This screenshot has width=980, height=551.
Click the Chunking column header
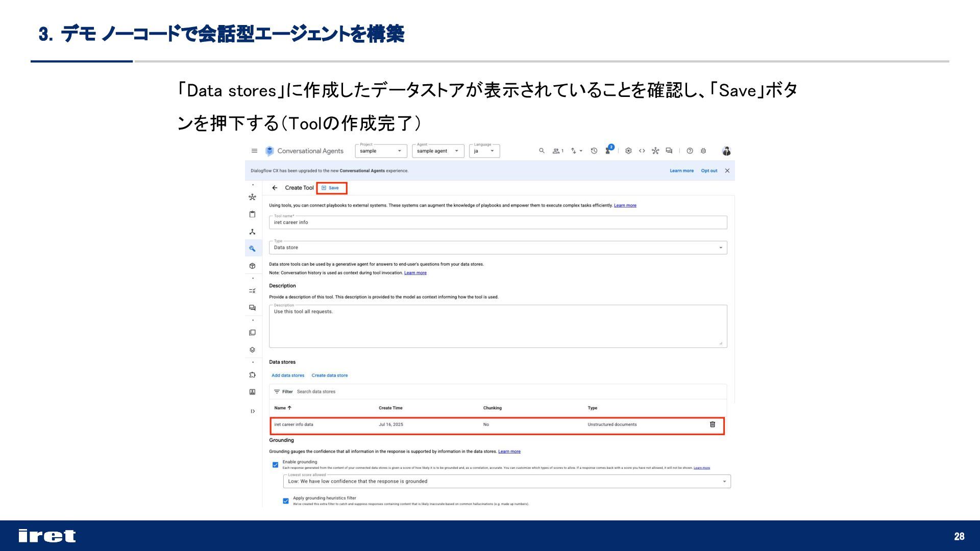coord(493,408)
